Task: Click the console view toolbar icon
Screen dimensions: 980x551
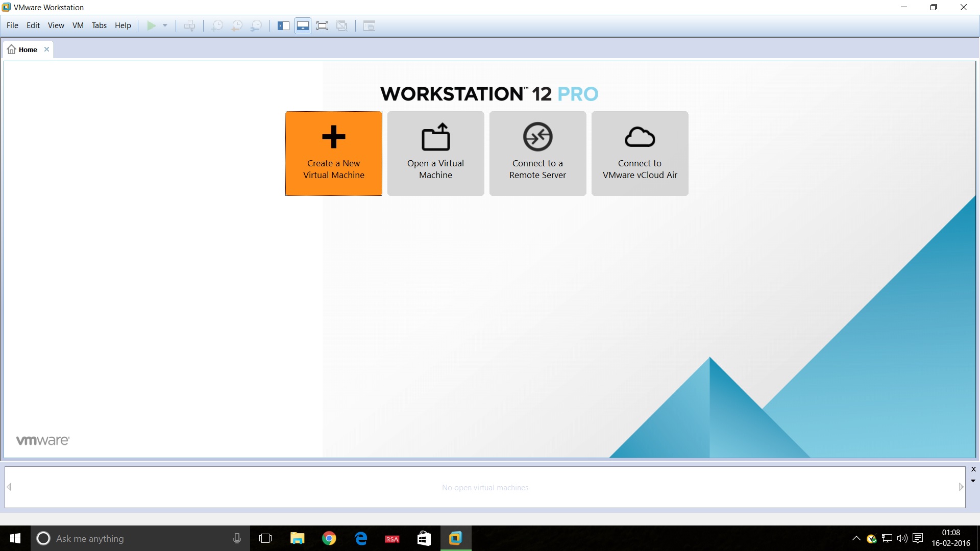Action: tap(369, 26)
